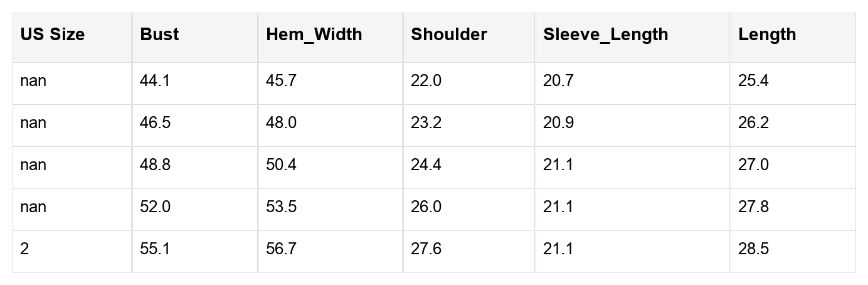
Task: Select the Sleeve_Length cell showing 20.7
Action: [558, 81]
